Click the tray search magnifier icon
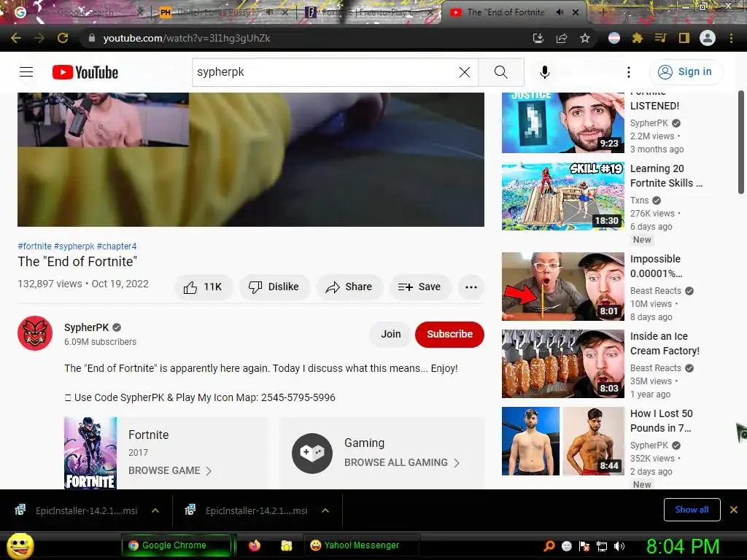Screen dimensions: 747x560 pyautogui.click(x=549, y=546)
